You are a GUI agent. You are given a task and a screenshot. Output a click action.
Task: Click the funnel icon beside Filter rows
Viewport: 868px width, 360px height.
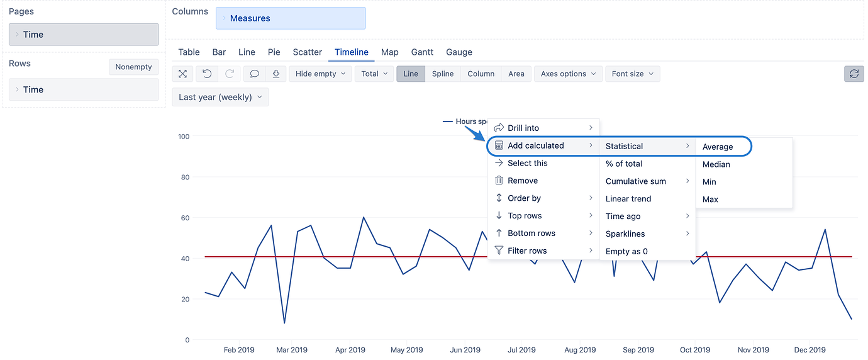pyautogui.click(x=499, y=250)
